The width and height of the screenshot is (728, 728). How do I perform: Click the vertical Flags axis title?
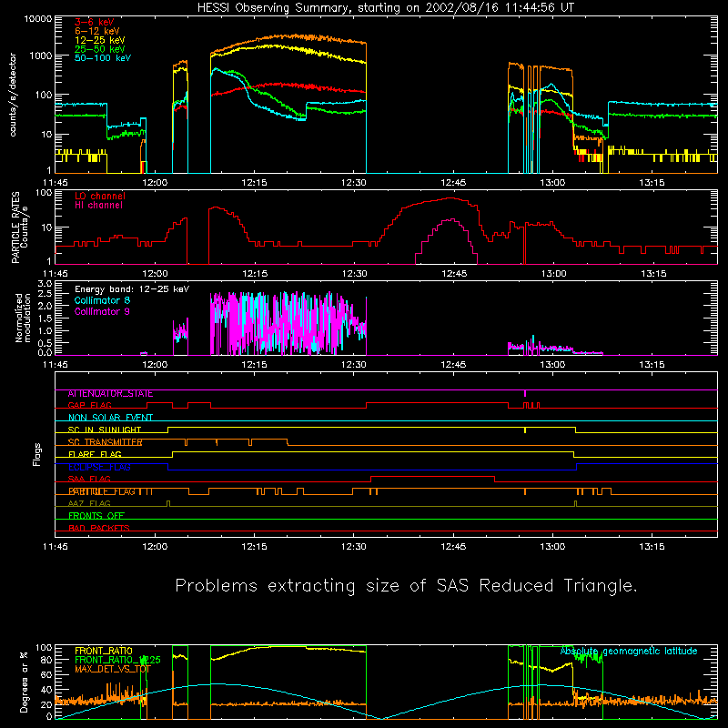(x=37, y=455)
